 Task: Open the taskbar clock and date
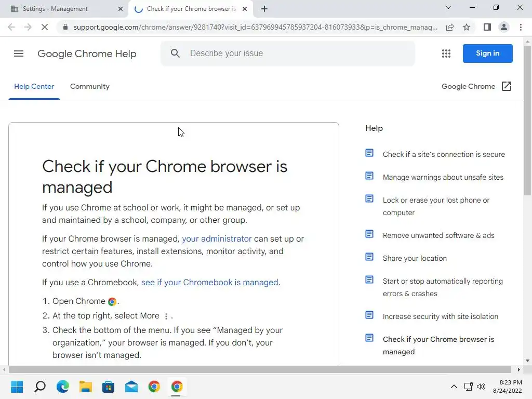pos(507,387)
